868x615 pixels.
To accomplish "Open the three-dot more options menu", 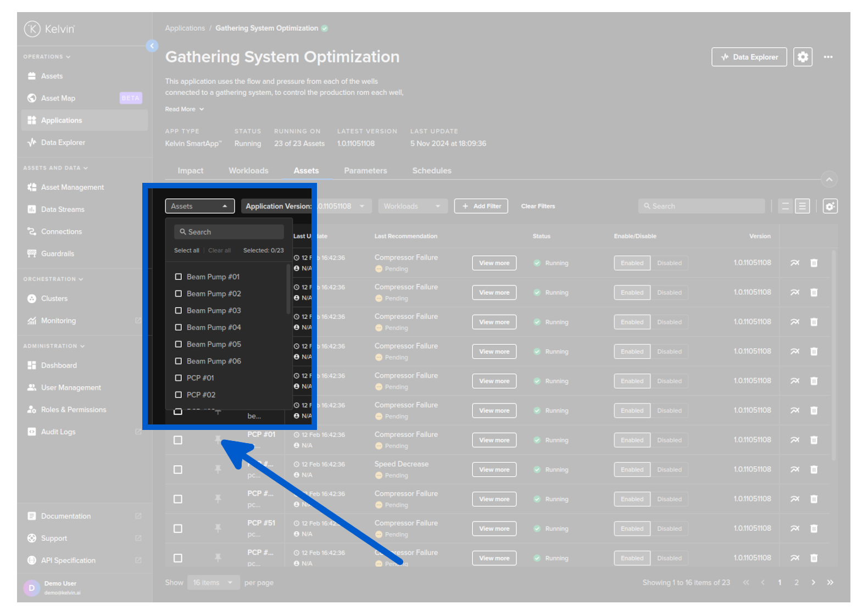I will [828, 57].
